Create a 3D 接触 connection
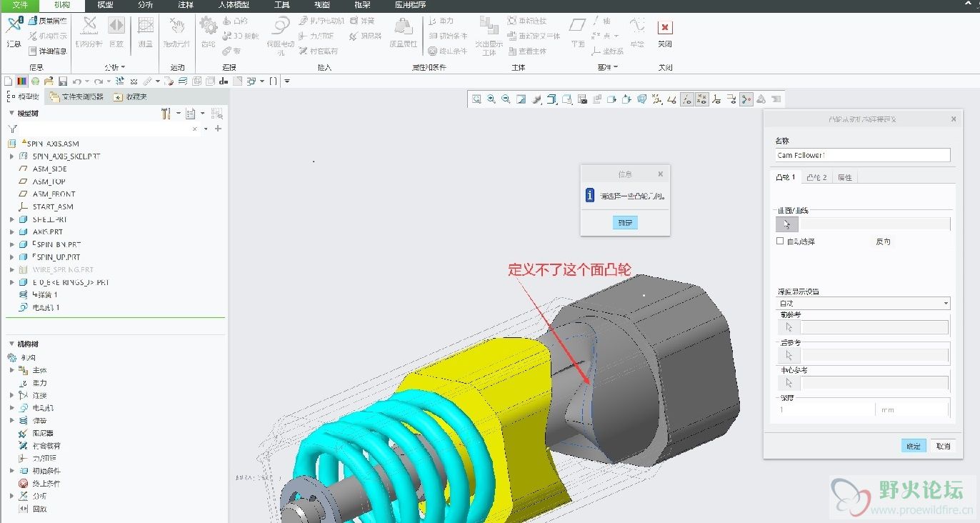 (x=240, y=36)
